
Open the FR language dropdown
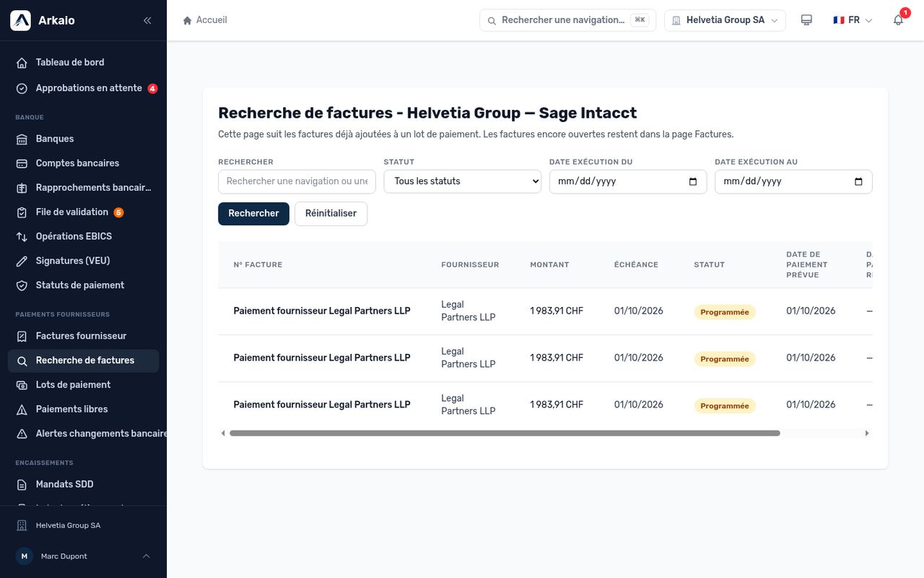[x=853, y=20]
